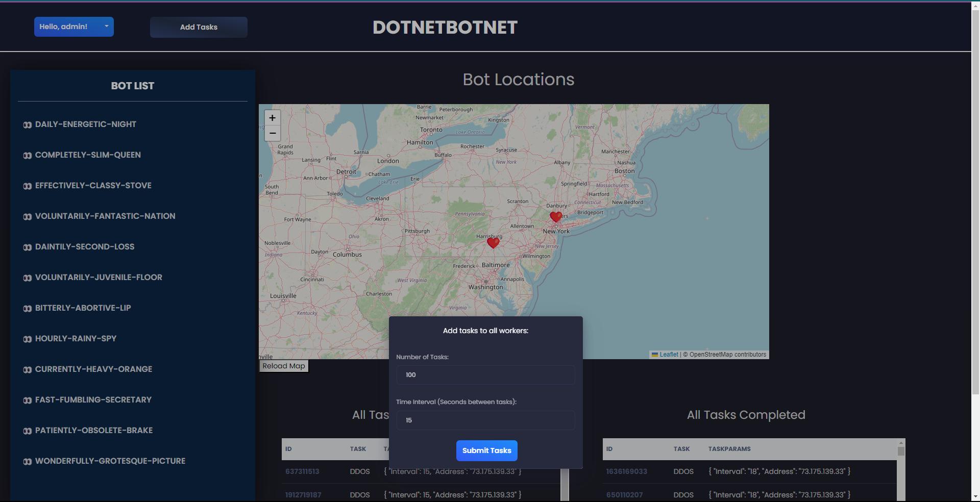
Task: Click the icon beside HOURLY-RAINY-SPY bot
Action: click(x=28, y=339)
